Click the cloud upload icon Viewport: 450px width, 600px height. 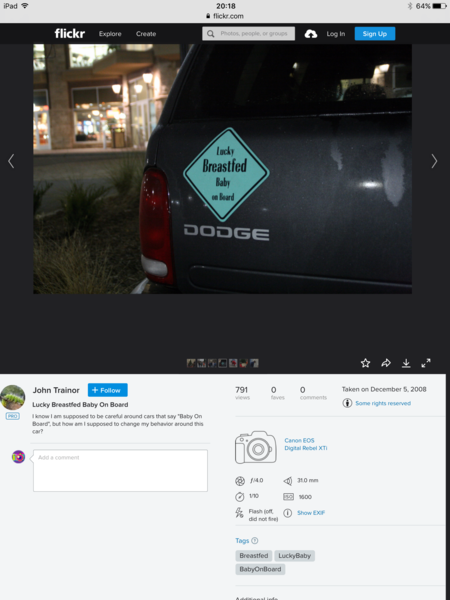point(311,34)
